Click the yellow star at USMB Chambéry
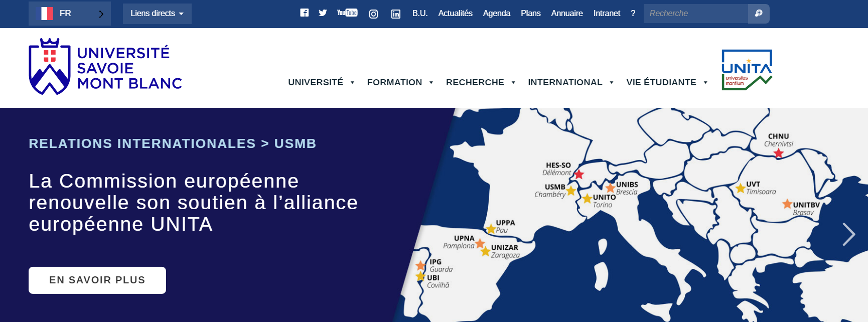Image resolution: width=868 pixels, height=322 pixels. point(571,190)
